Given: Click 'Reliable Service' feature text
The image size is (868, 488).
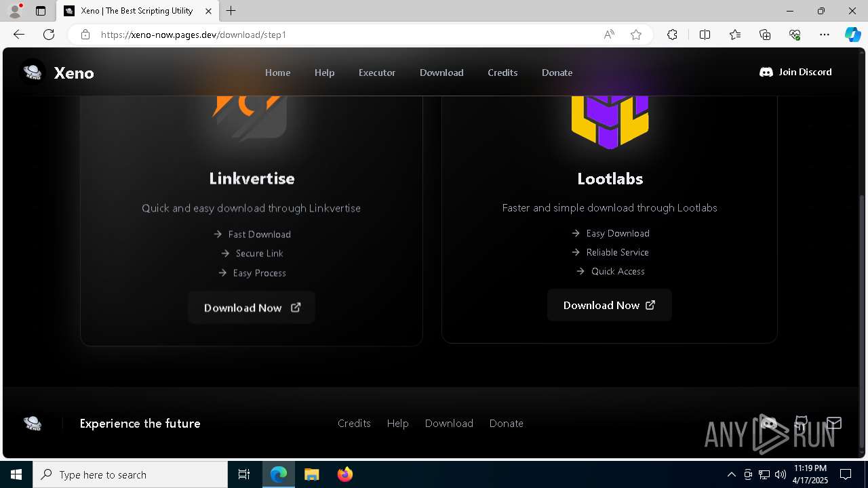Looking at the screenshot, I should pos(617,252).
